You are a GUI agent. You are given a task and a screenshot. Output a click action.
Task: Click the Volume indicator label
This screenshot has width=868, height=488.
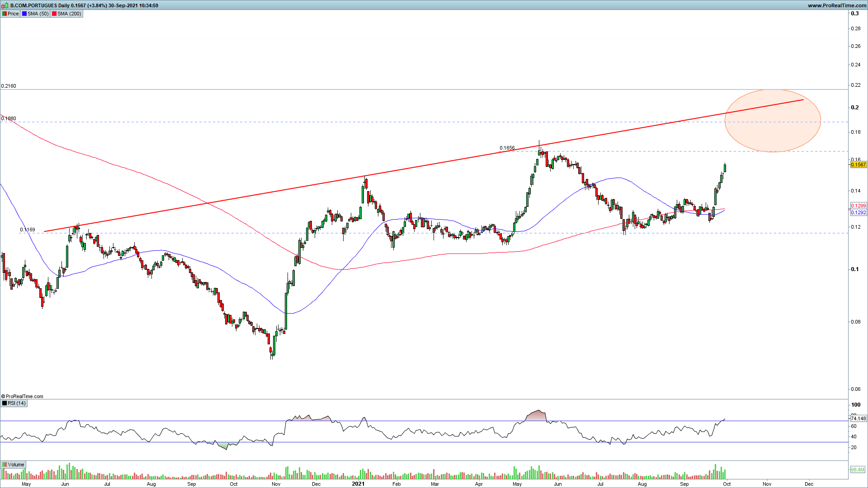click(x=16, y=465)
